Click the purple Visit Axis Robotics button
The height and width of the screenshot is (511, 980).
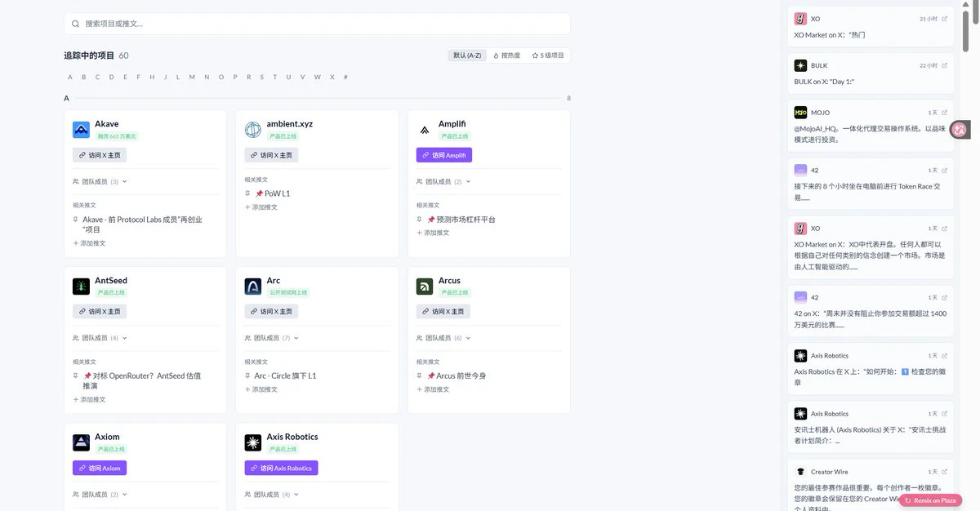pos(281,468)
